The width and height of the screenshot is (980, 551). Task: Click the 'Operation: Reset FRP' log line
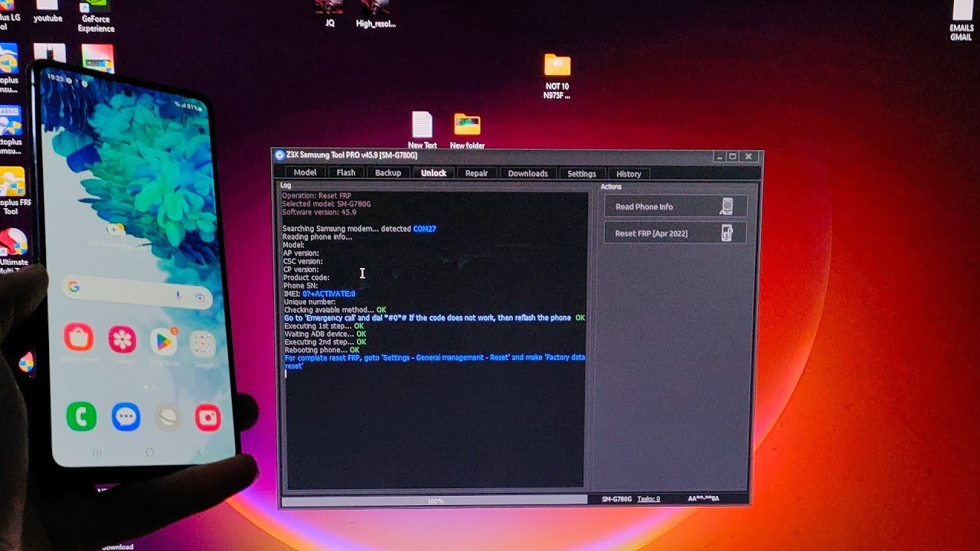point(316,196)
